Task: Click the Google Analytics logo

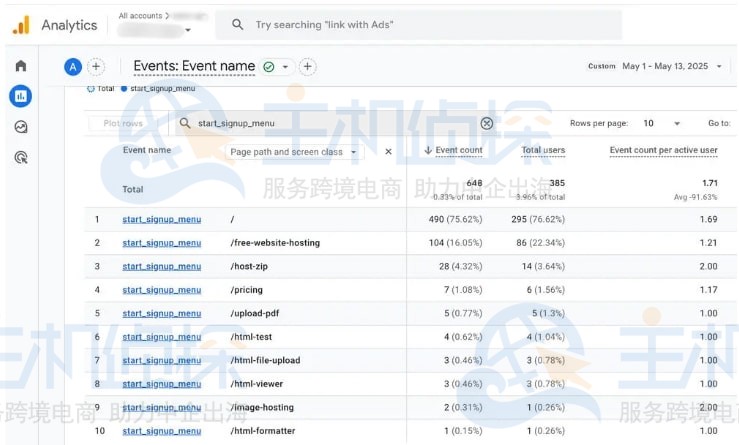Action: tap(21, 25)
